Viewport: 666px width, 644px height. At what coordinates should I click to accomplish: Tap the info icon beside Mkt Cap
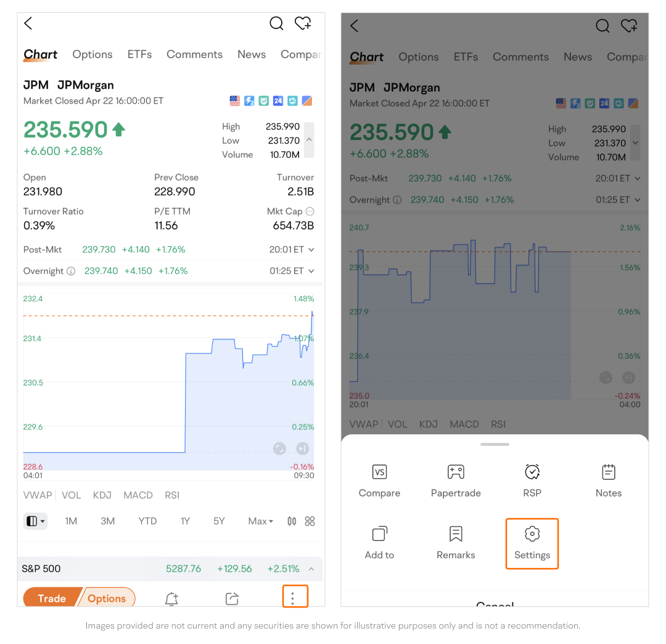310,211
